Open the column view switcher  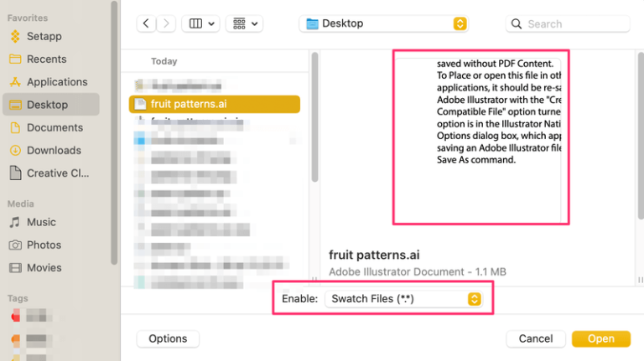click(201, 24)
